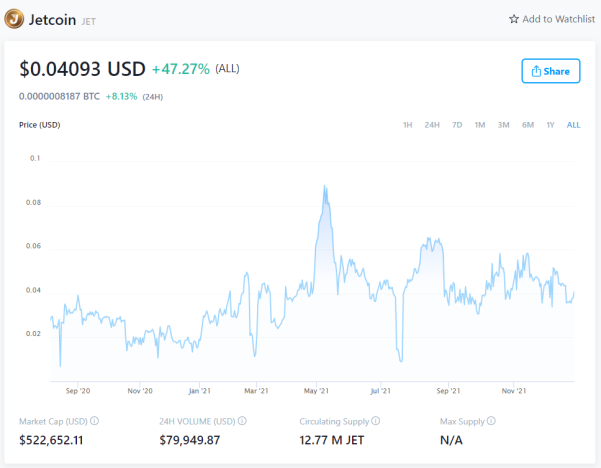Click the Max Supply label
The width and height of the screenshot is (601, 468).
pos(462,421)
